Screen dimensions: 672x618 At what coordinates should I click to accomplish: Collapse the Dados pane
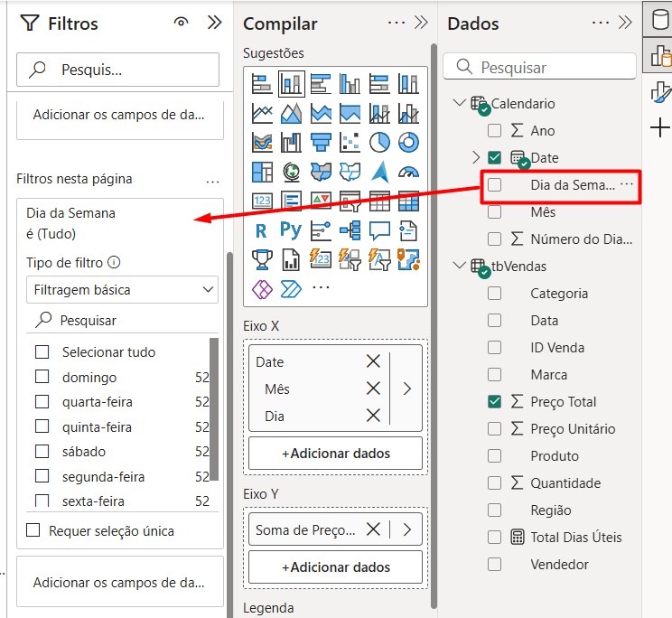tap(625, 23)
